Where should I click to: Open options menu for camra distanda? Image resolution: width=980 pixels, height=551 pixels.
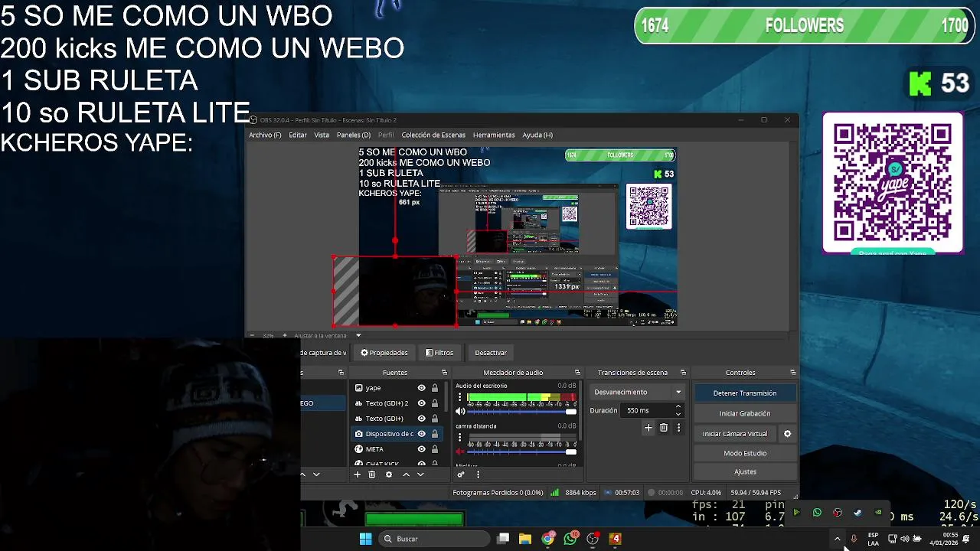(x=459, y=438)
